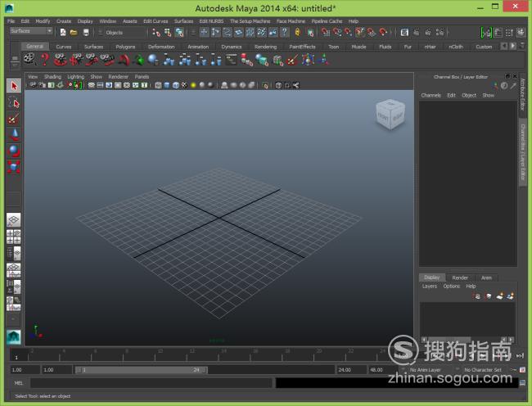Select the Scale tool cube icon
This screenshot has height=406, width=532.
pos(14,167)
